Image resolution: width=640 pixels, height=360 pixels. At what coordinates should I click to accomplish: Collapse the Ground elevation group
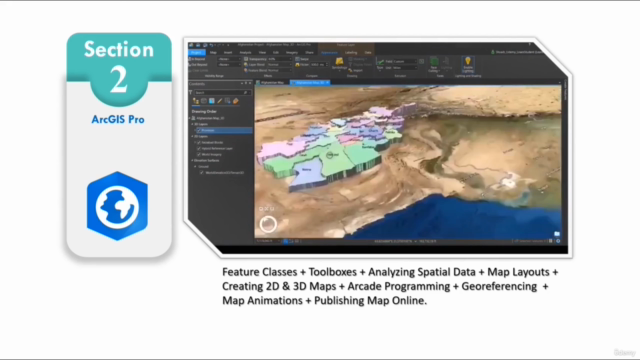click(x=196, y=167)
